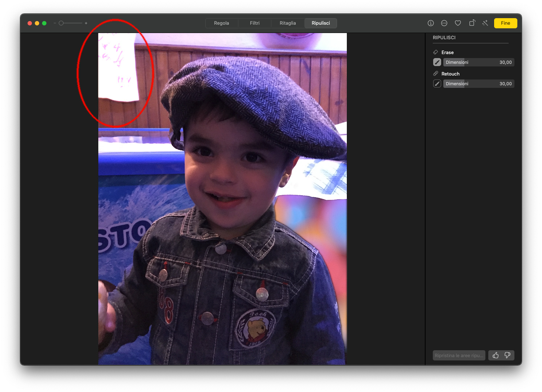Zoom in with the plus icon
This screenshot has width=542, height=392.
point(86,23)
